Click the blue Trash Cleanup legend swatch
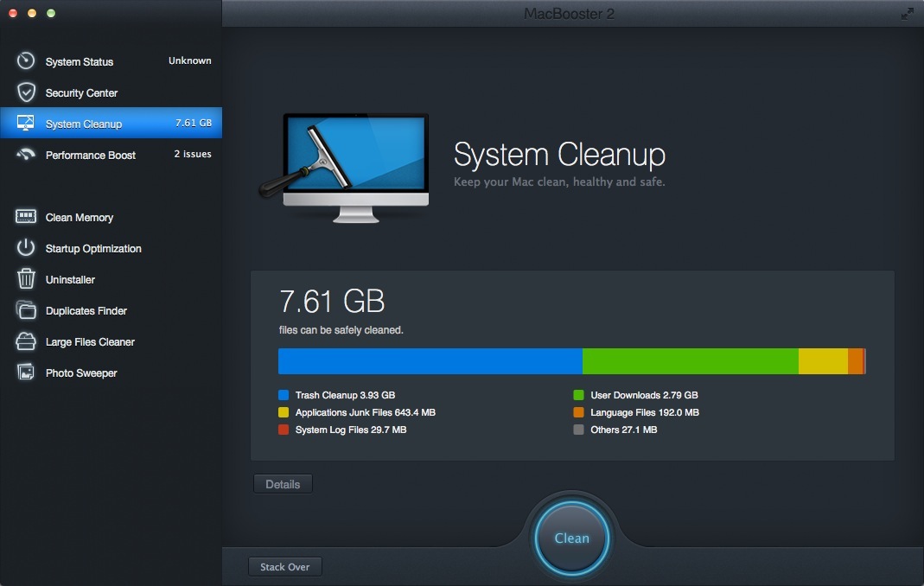Screen dimensions: 924x586 tap(284, 395)
